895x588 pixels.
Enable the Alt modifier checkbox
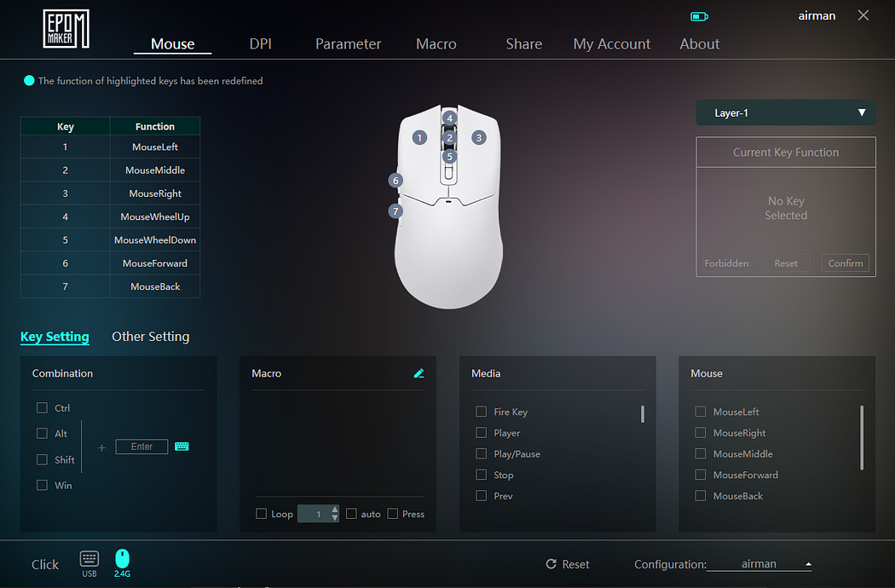coord(43,433)
